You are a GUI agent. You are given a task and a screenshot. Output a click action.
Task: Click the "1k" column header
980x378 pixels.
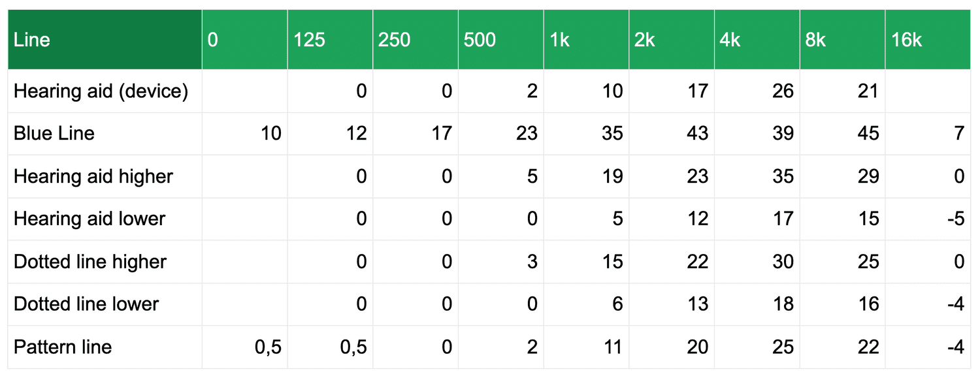click(586, 40)
